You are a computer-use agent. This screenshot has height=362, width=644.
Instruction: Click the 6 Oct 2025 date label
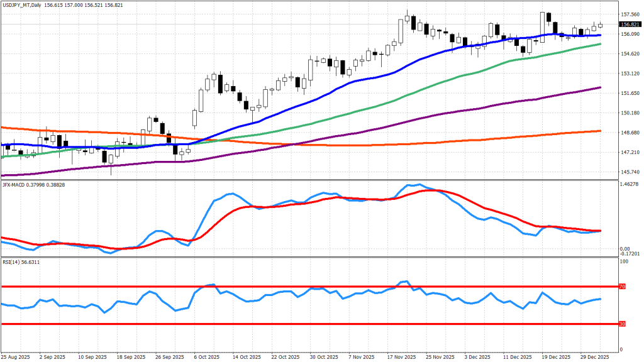tap(205, 356)
